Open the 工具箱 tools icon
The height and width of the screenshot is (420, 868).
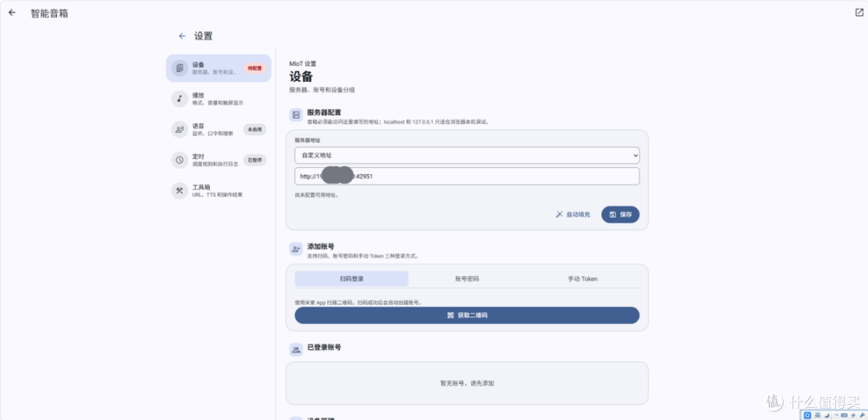click(x=179, y=190)
